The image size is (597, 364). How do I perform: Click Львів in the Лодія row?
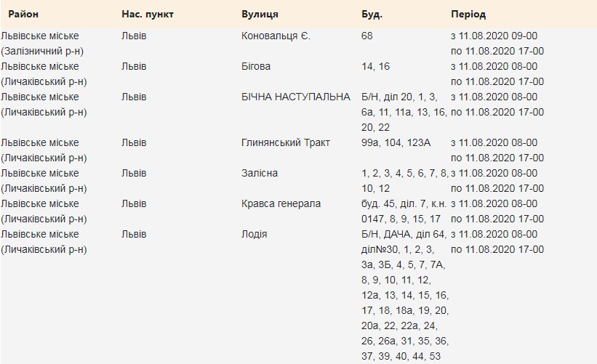(134, 234)
